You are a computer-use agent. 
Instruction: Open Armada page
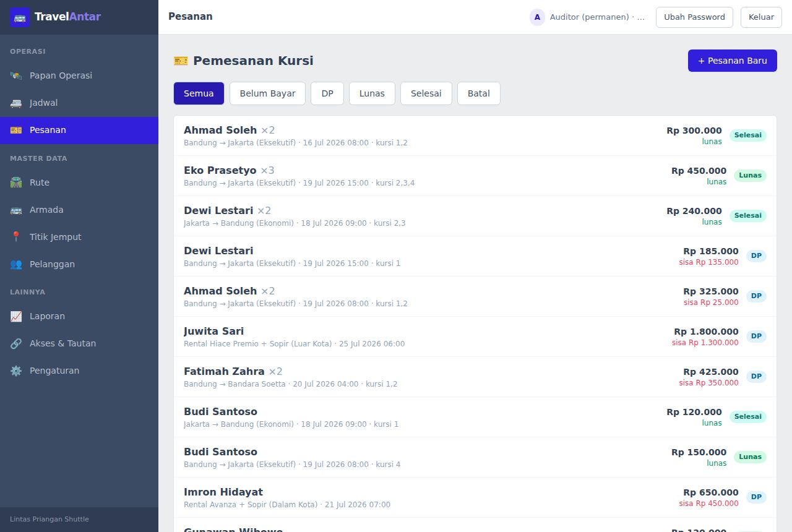[x=79, y=210]
